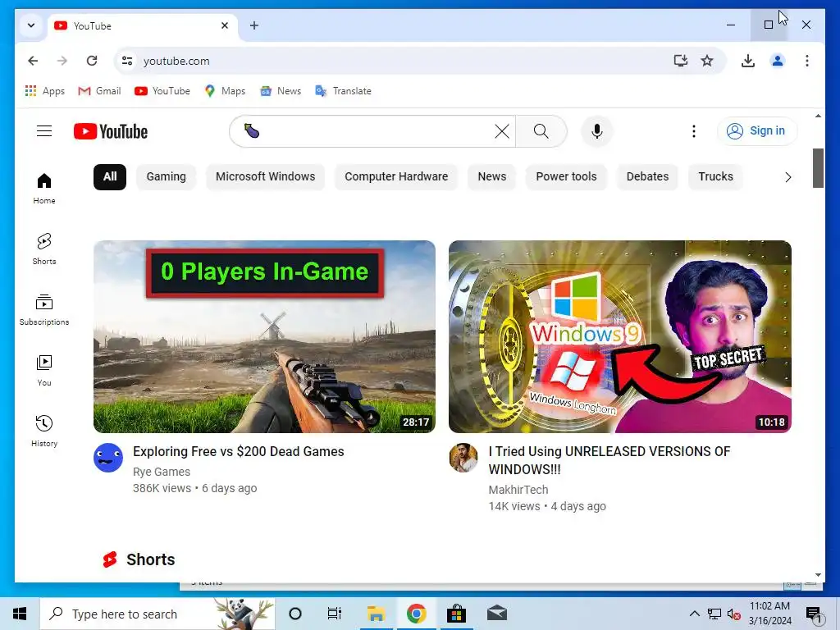Play the 0 Players In-Game thumbnail
The height and width of the screenshot is (630, 840).
(x=264, y=336)
